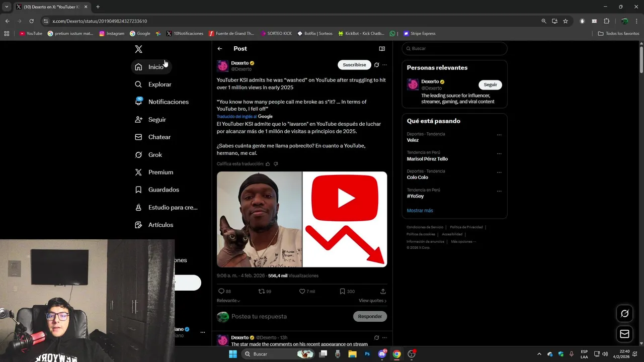This screenshot has height=362, width=644.
Task: Open Instagram bookmark in bookmarks bar
Action: pyautogui.click(x=112, y=34)
